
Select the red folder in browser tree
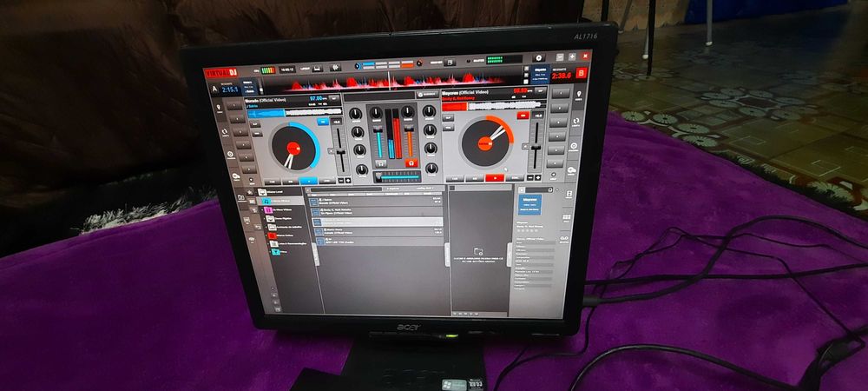click(273, 236)
